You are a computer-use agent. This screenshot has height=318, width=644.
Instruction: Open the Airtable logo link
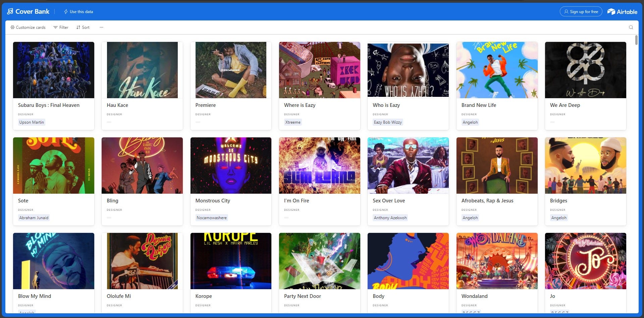click(x=622, y=11)
